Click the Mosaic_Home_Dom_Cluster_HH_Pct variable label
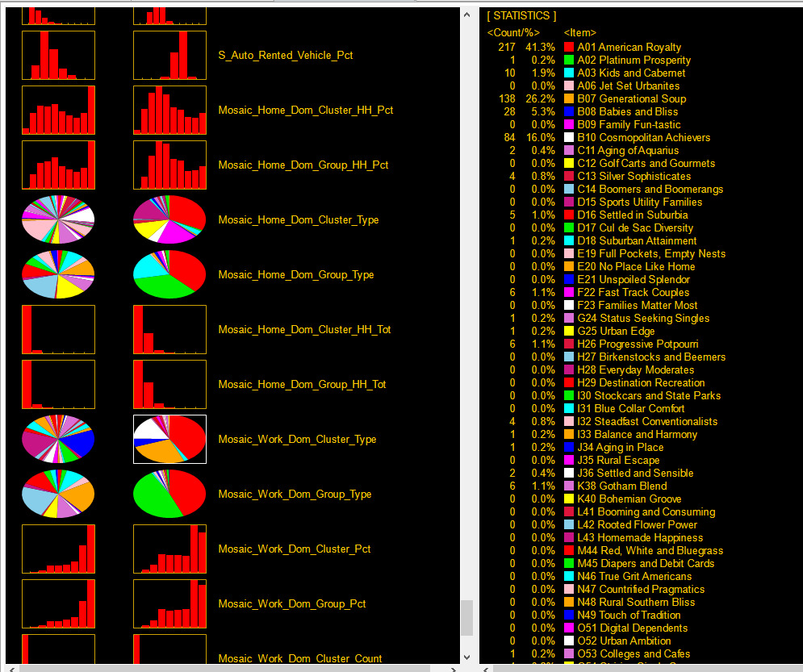 point(306,110)
